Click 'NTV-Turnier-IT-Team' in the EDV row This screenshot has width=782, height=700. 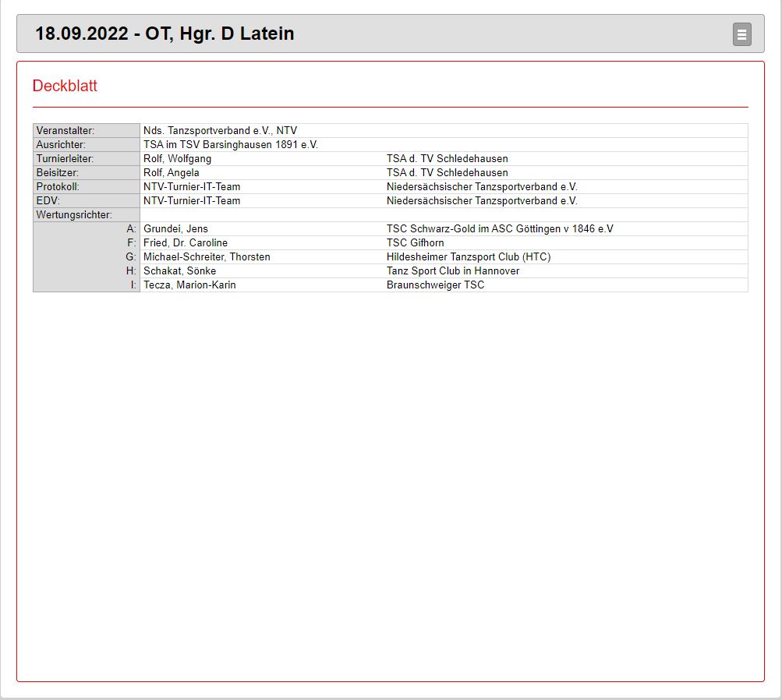[192, 201]
